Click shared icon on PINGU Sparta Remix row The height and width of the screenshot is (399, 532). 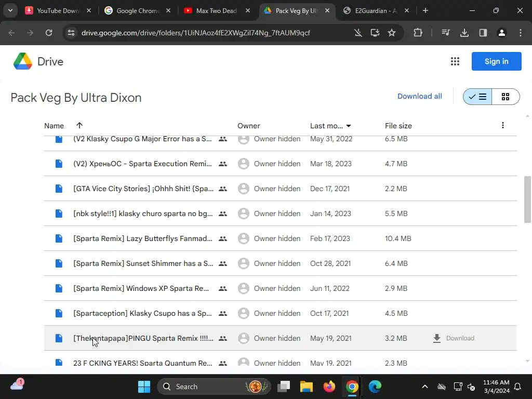pyautogui.click(x=222, y=338)
